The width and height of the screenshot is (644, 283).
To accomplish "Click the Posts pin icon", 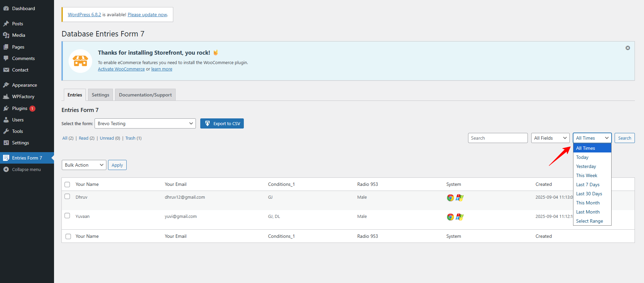I will pos(6,24).
